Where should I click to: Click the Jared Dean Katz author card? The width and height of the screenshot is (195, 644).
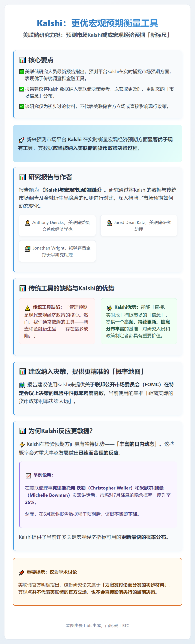pyautogui.click(x=139, y=226)
